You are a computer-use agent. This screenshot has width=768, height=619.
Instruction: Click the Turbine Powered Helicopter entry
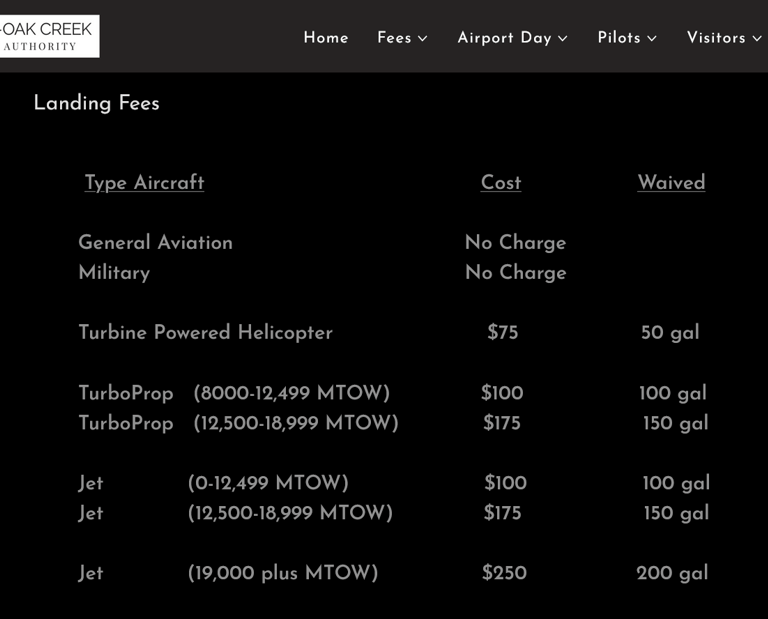pyautogui.click(x=205, y=332)
